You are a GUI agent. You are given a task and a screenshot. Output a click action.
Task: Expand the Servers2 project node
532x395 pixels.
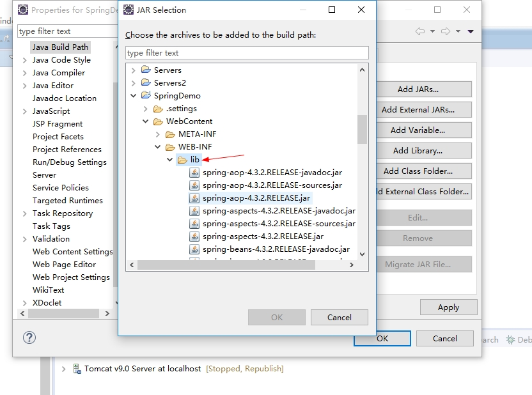pyautogui.click(x=134, y=83)
